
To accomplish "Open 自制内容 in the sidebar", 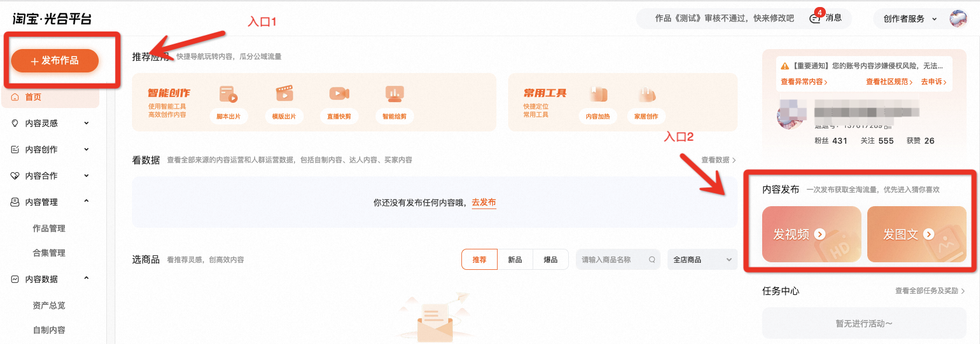I will pyautogui.click(x=49, y=330).
